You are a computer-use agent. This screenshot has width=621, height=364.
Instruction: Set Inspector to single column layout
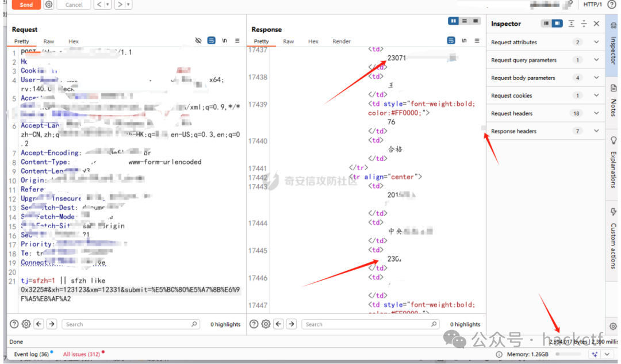(x=546, y=24)
